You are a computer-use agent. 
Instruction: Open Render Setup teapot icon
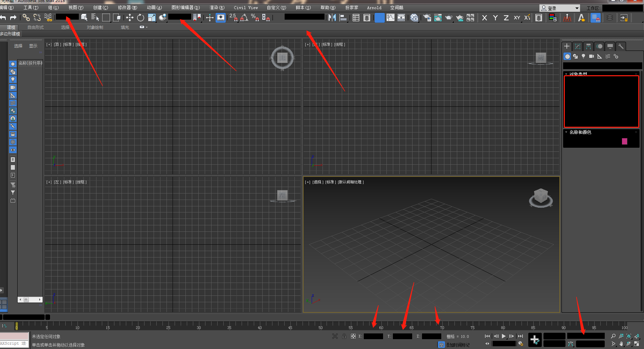coord(427,18)
